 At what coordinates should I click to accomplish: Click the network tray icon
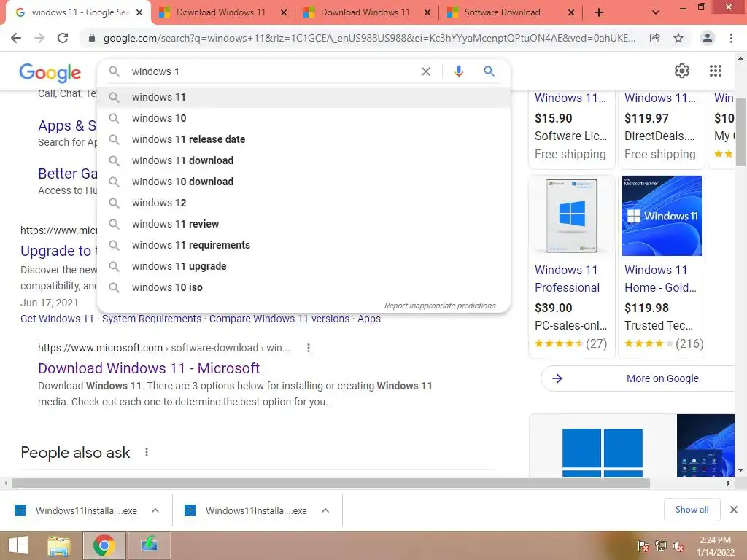(661, 546)
